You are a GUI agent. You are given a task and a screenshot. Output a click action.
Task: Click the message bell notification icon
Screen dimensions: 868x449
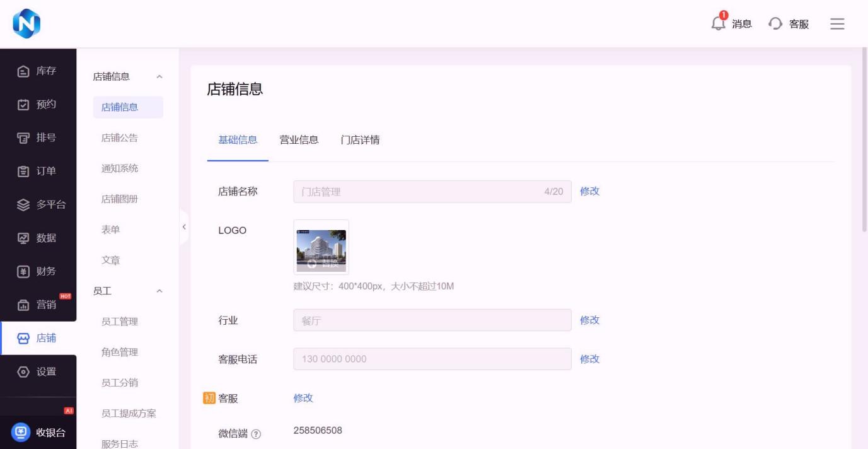[718, 23]
